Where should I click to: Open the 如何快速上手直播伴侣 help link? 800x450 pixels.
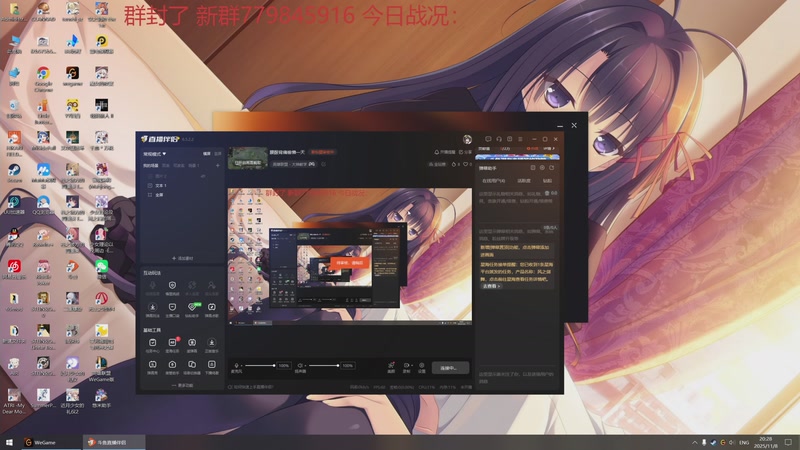pyautogui.click(x=251, y=387)
